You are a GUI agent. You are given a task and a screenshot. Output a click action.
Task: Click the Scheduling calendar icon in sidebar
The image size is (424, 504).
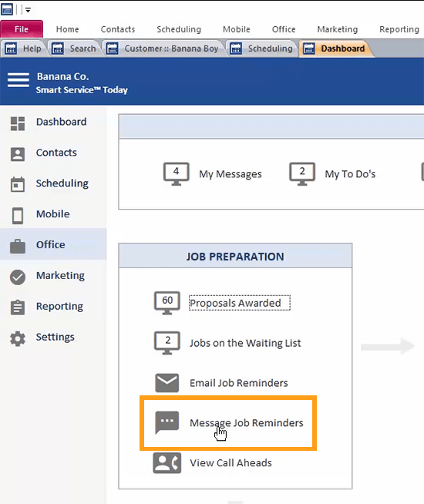click(x=18, y=184)
